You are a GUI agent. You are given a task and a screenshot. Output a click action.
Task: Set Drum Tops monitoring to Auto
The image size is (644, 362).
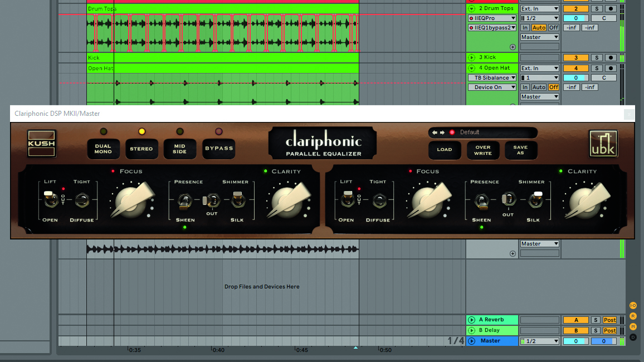pyautogui.click(x=539, y=27)
